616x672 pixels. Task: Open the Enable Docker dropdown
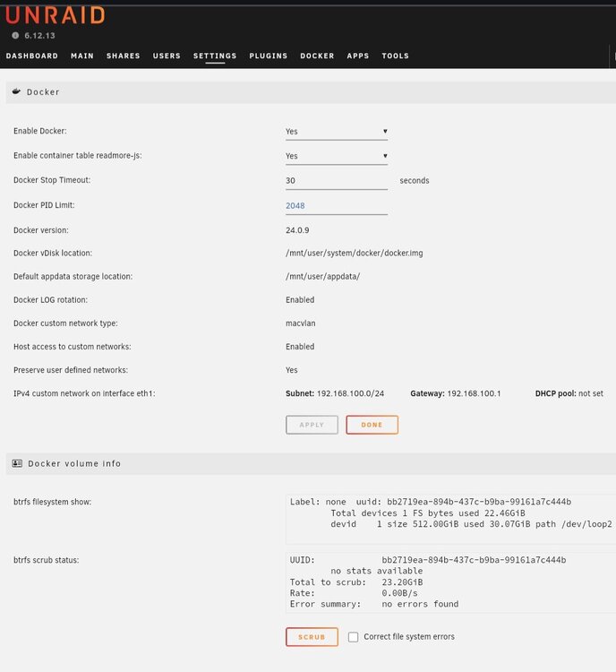tap(337, 132)
